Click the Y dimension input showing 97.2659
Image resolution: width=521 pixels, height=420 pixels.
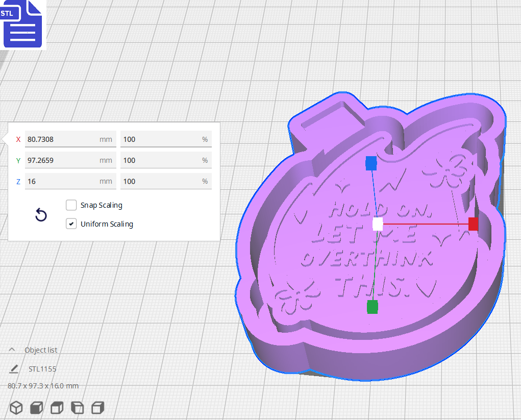pyautogui.click(x=70, y=160)
